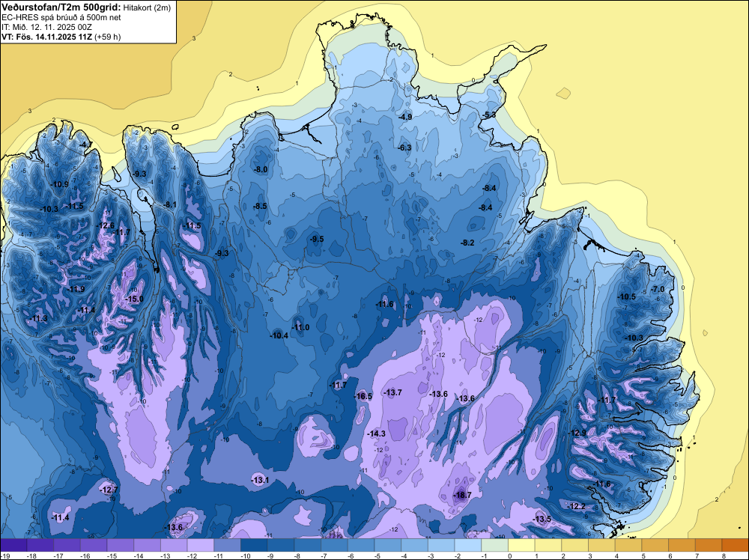Click the -6.3 temperature label
Viewport: 749px width, 560px height.
click(x=404, y=147)
